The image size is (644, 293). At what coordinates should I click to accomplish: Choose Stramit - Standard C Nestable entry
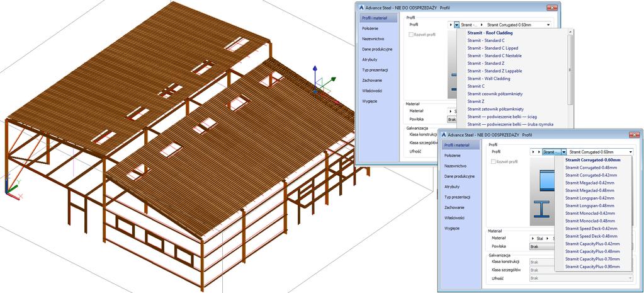(495, 55)
